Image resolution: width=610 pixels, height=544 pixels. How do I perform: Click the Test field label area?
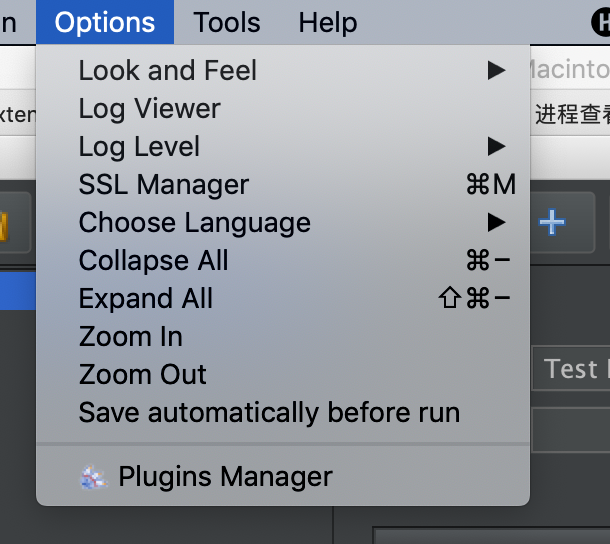click(571, 369)
